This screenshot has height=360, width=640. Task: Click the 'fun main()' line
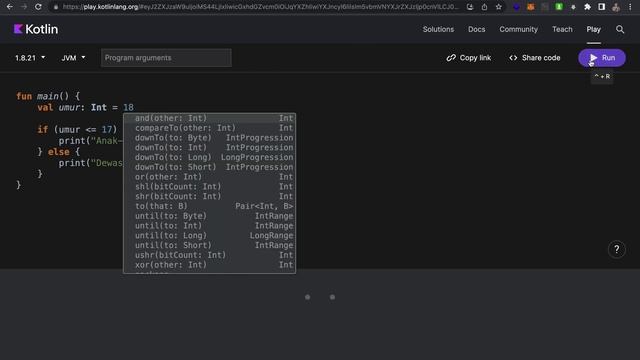(48, 96)
